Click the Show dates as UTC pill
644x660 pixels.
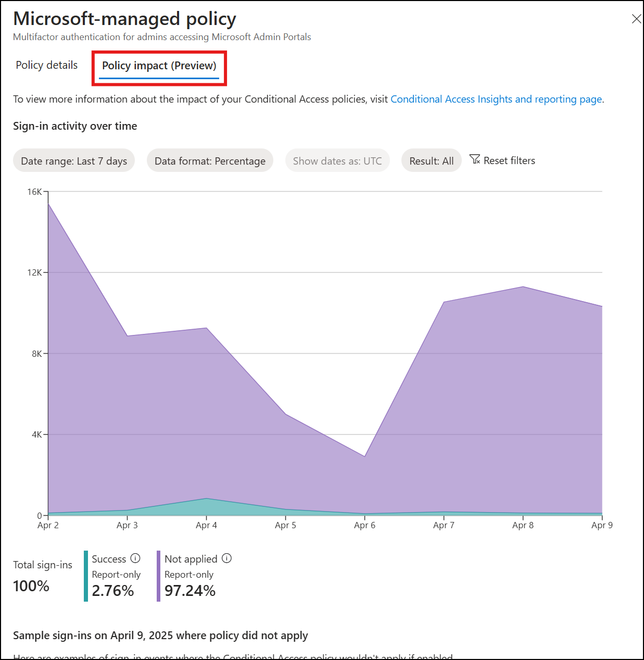pyautogui.click(x=337, y=160)
